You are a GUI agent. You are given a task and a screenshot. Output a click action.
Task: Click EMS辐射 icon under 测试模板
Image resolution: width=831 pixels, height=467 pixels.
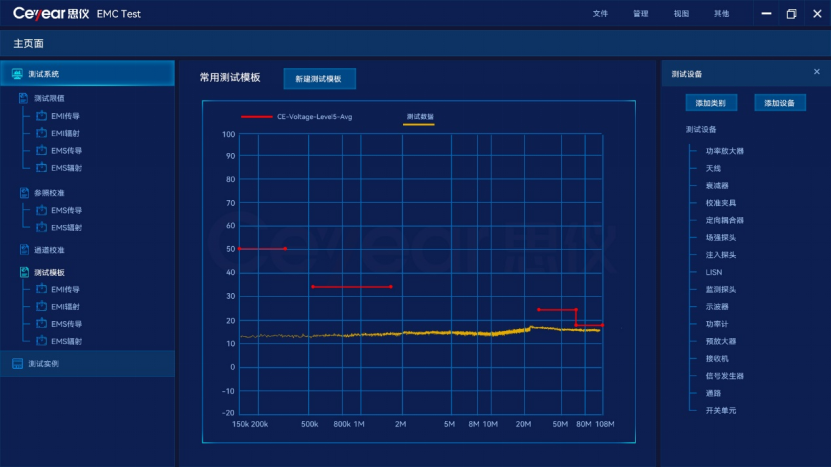[x=42, y=341]
